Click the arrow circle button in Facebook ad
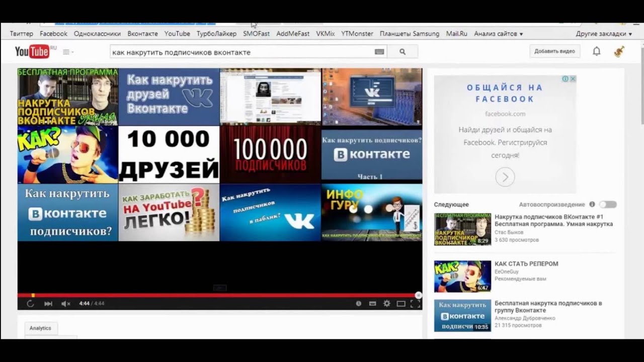 (x=505, y=177)
